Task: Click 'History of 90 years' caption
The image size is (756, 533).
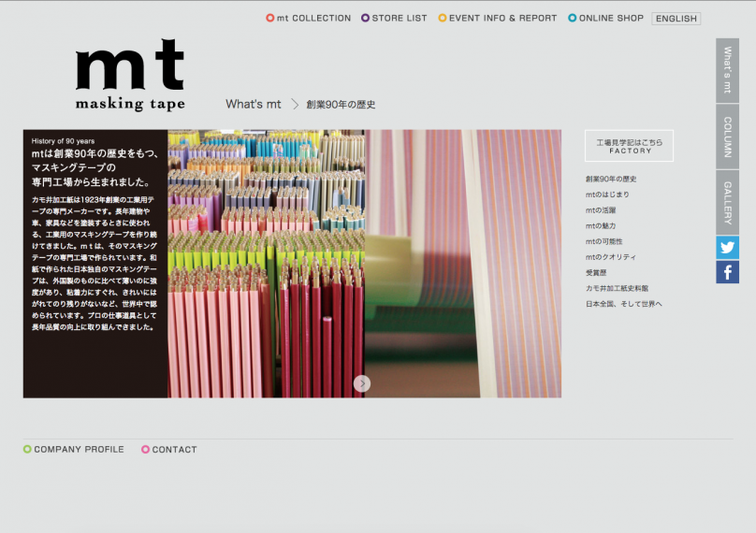Action: tap(63, 141)
